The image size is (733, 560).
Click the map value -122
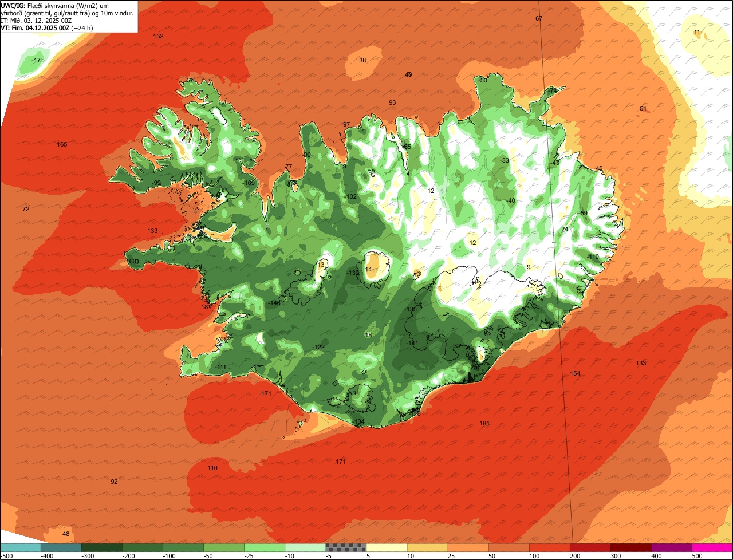tap(319, 348)
